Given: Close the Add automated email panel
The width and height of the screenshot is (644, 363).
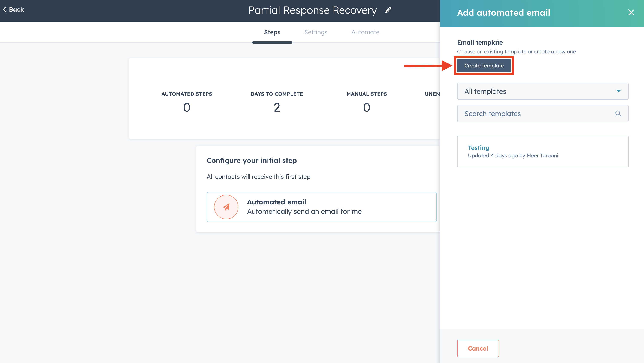Looking at the screenshot, I should pos(631,12).
